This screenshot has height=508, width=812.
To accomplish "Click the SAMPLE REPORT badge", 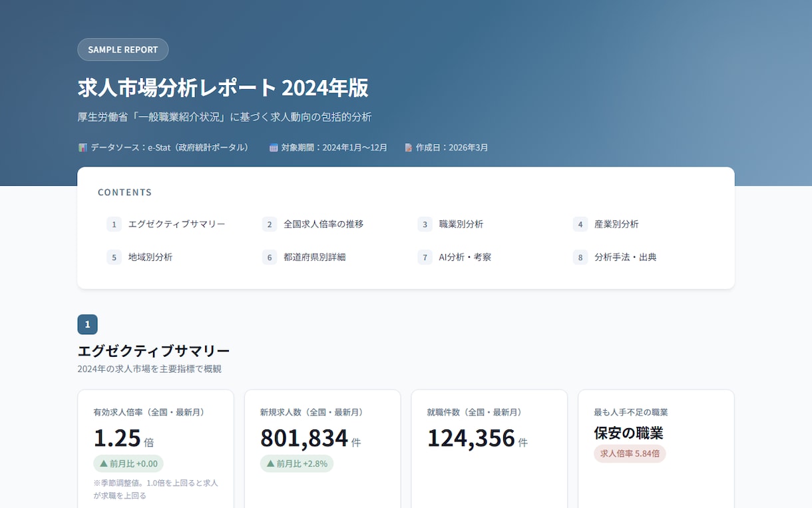I will point(123,50).
